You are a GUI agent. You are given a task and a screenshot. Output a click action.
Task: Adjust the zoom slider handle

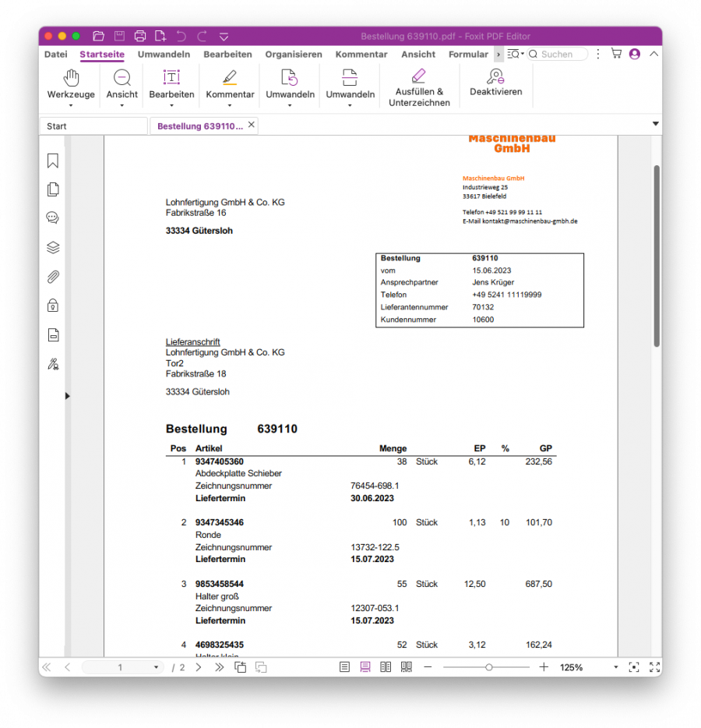pos(488,667)
